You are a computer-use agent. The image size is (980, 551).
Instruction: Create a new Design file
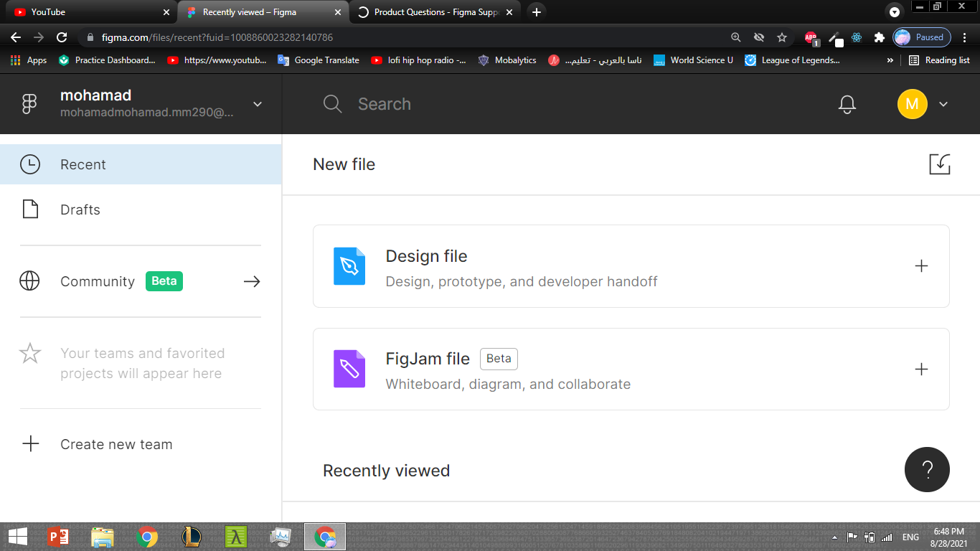631,266
